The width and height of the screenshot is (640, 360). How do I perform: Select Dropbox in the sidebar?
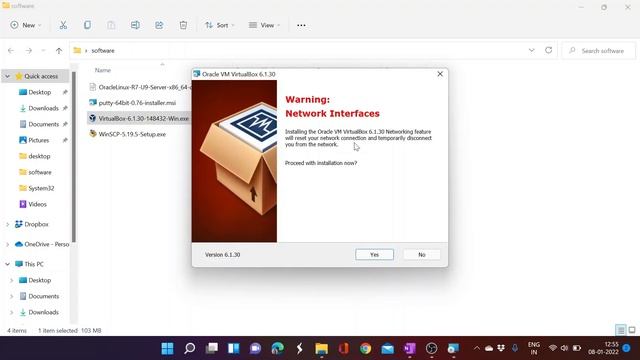coord(36,224)
